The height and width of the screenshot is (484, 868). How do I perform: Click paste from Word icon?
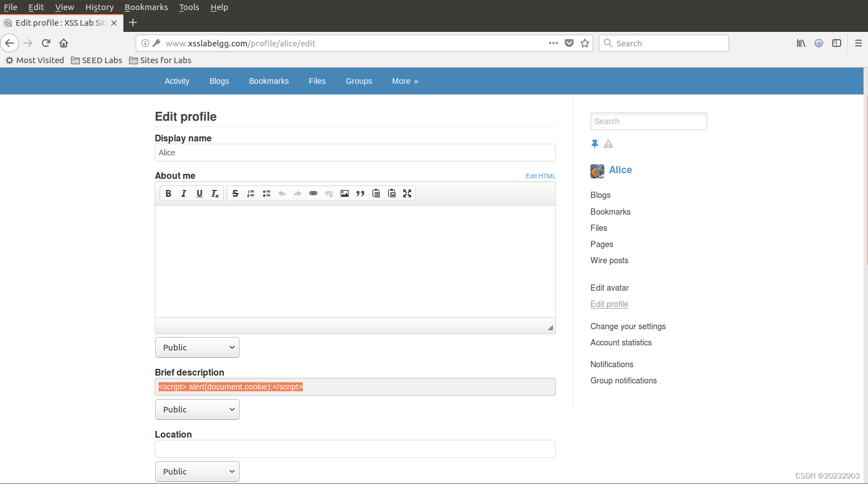tap(392, 193)
